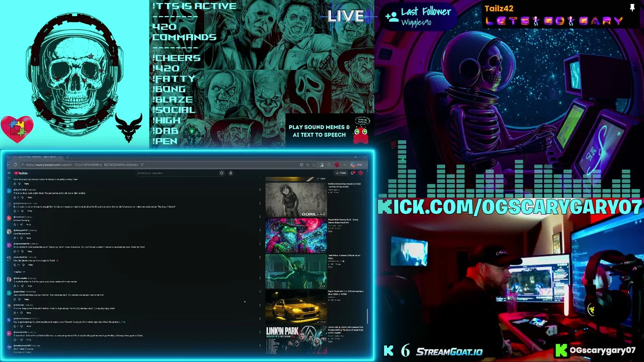This screenshot has width=644, height=362.
Task: Dislike the "This is so dope" comment
Action: coord(22,198)
